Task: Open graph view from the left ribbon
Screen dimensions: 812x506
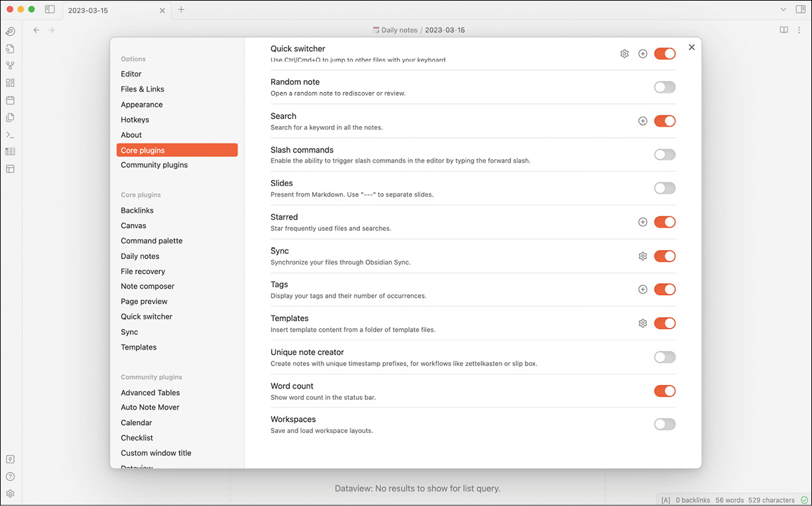Action: [x=10, y=66]
